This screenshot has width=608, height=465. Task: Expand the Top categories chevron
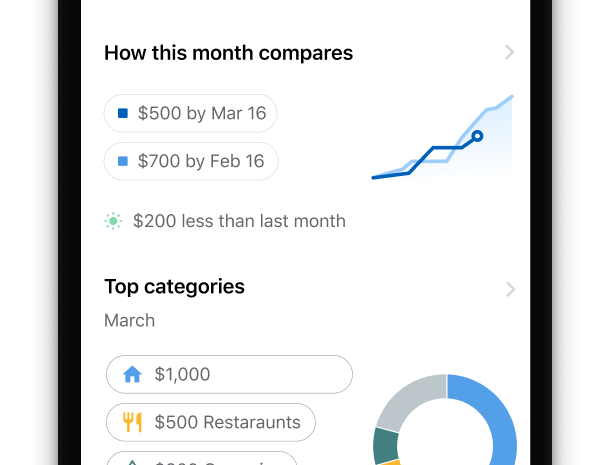510,289
